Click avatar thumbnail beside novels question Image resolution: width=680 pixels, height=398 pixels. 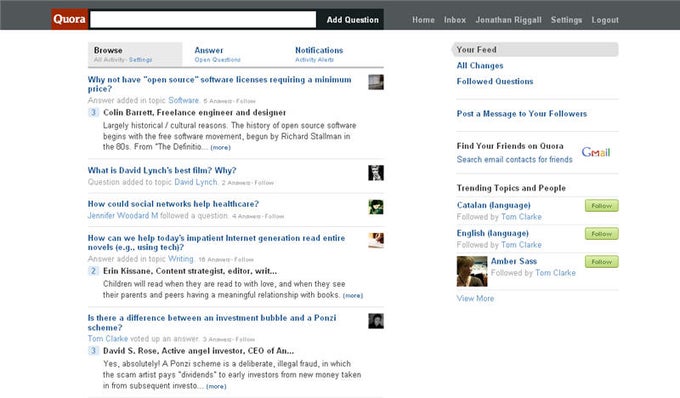click(376, 240)
